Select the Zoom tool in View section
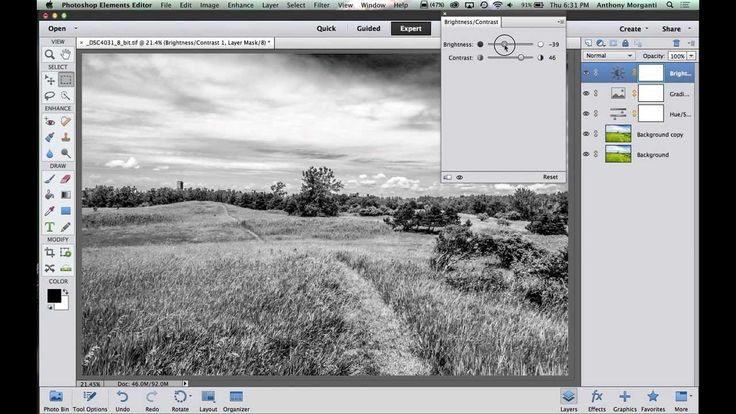The image size is (736, 414). (x=49, y=55)
